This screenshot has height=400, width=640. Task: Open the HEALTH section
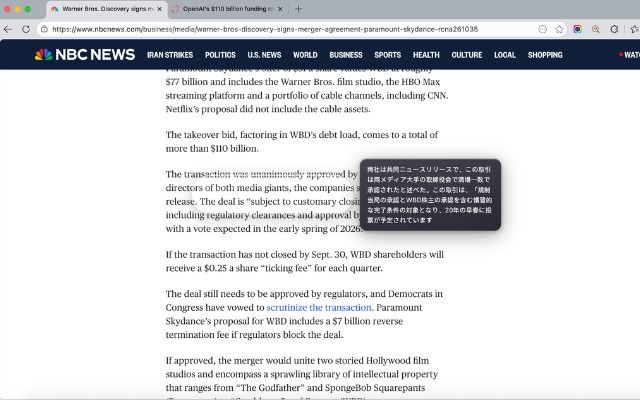click(x=426, y=55)
